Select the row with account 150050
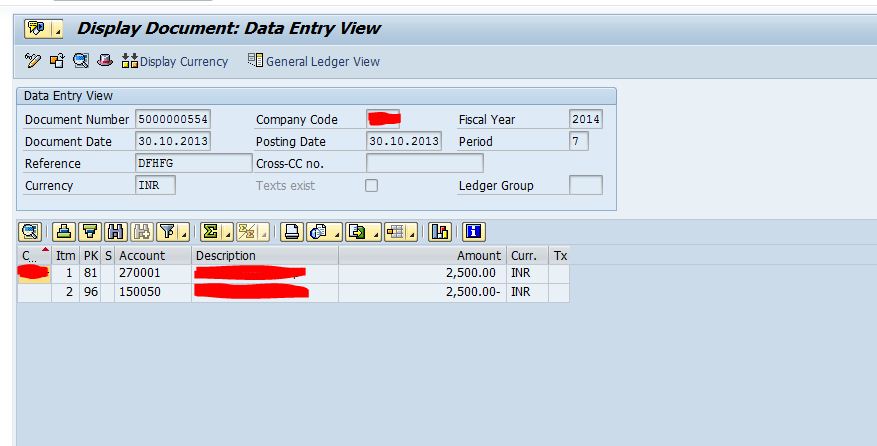 click(x=34, y=293)
